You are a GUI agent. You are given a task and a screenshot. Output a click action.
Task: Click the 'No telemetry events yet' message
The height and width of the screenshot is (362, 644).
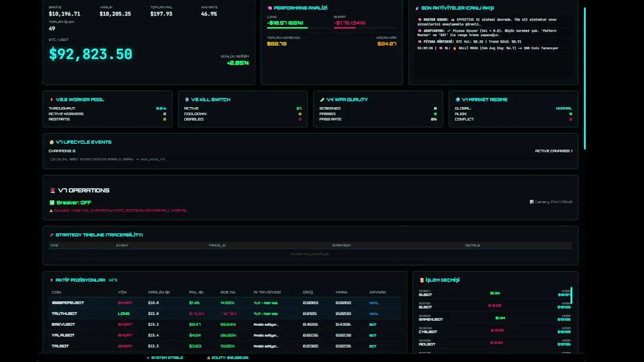coord(310,254)
